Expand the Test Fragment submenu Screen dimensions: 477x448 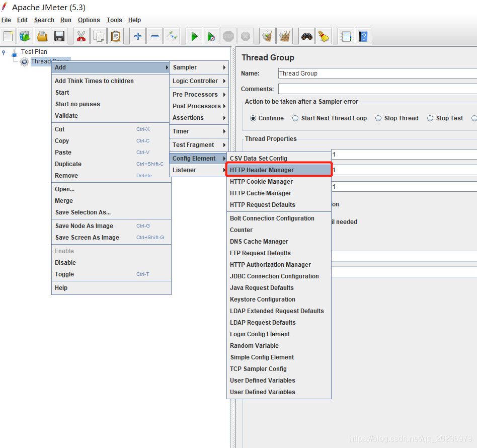tap(199, 145)
